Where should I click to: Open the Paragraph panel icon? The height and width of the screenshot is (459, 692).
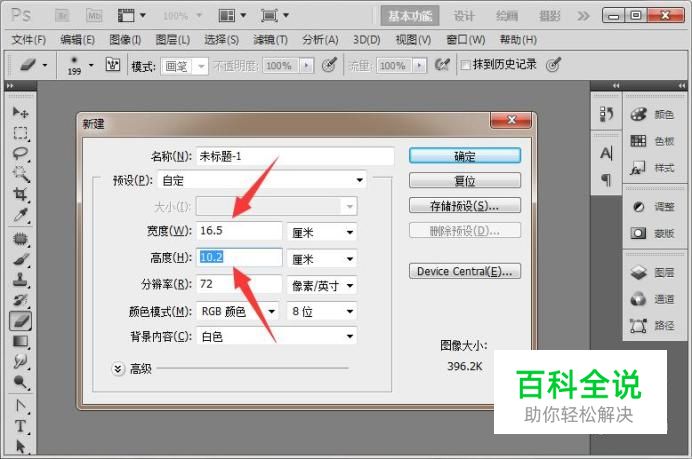pyautogui.click(x=606, y=180)
